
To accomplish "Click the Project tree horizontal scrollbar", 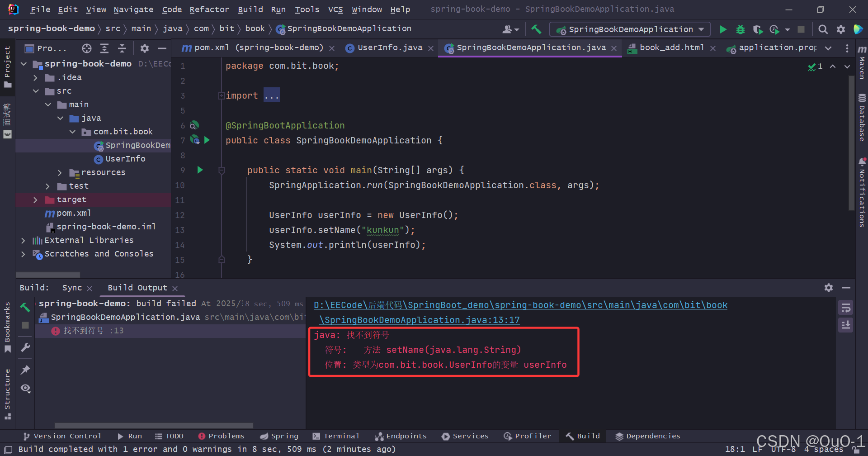I will [x=48, y=275].
